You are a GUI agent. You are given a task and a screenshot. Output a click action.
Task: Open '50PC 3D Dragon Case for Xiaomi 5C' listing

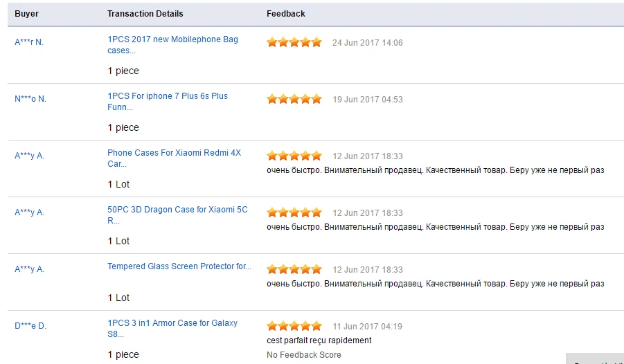tap(177, 215)
